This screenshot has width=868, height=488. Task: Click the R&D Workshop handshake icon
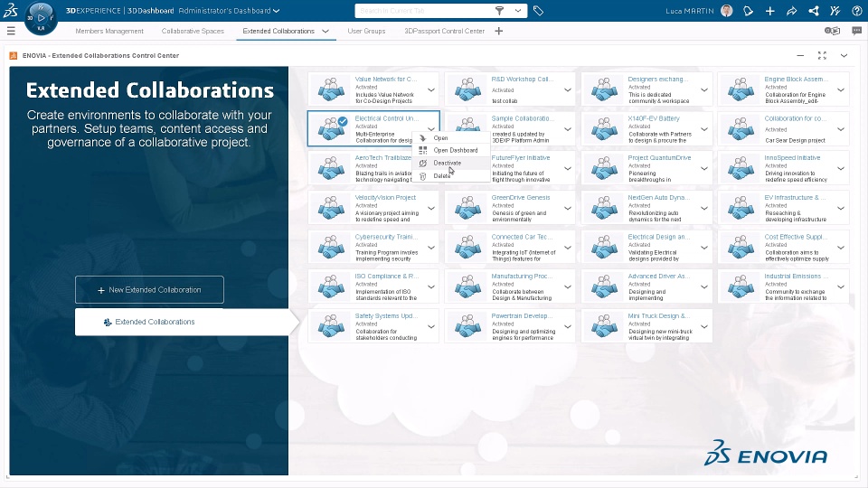[x=467, y=89]
